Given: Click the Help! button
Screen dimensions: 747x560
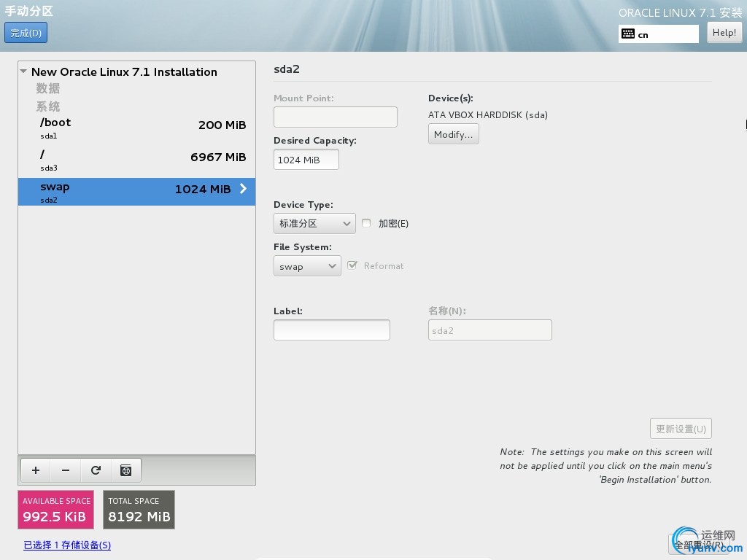Looking at the screenshot, I should [724, 32].
